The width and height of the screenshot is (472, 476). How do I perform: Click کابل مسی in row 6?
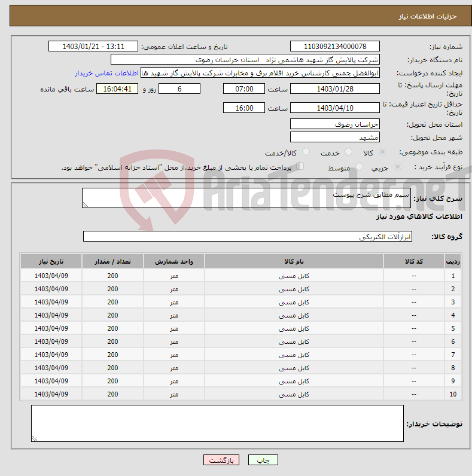pyautogui.click(x=294, y=341)
